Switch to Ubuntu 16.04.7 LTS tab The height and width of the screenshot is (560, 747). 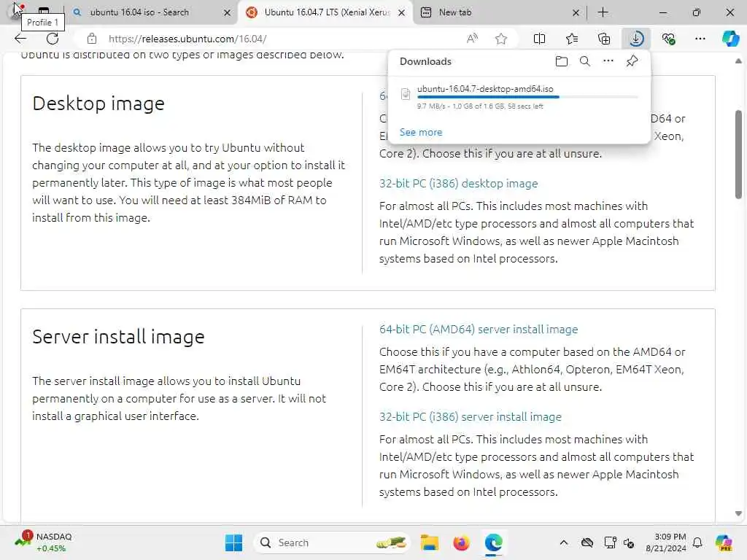tap(326, 12)
